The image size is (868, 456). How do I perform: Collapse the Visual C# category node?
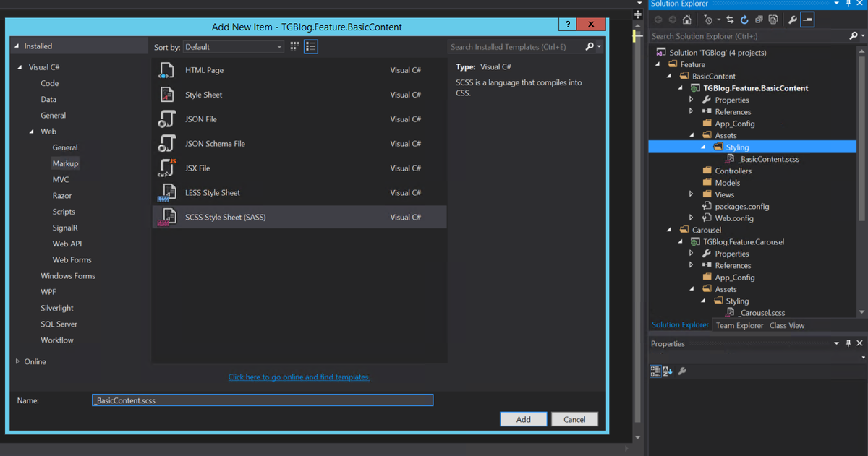coord(21,67)
